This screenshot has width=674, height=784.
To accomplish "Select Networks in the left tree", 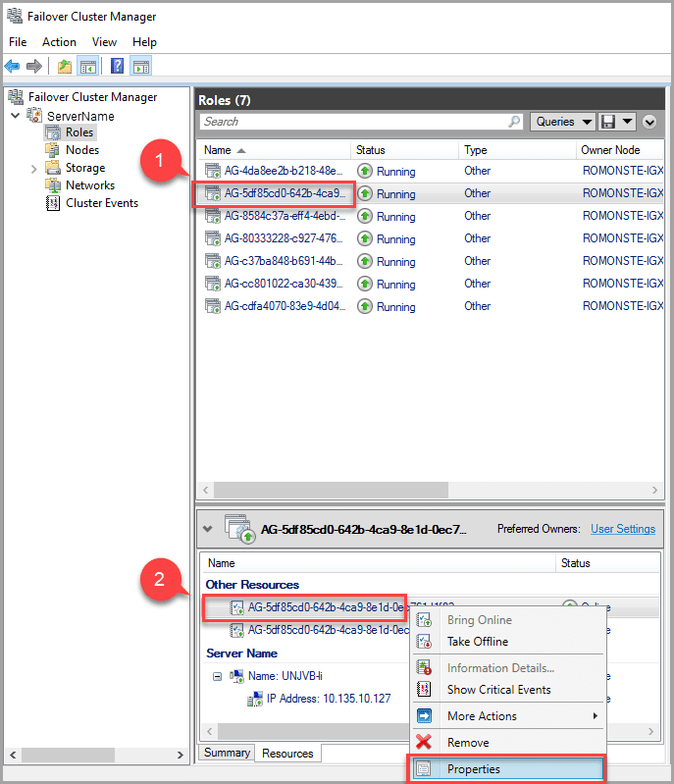I will point(89,185).
